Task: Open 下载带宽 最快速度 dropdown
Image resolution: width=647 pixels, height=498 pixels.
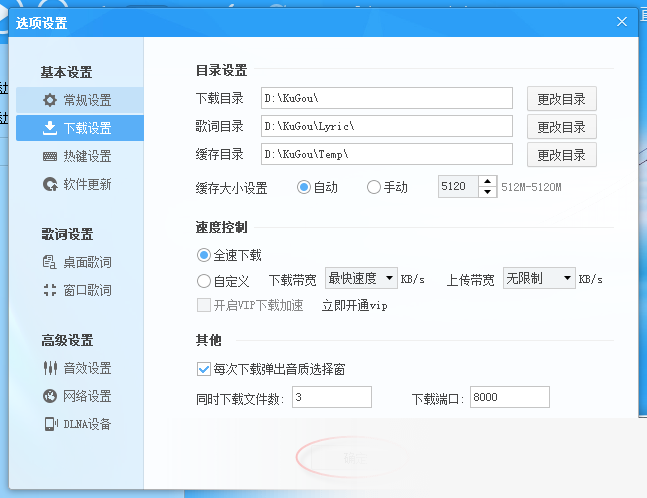Action: pos(361,278)
